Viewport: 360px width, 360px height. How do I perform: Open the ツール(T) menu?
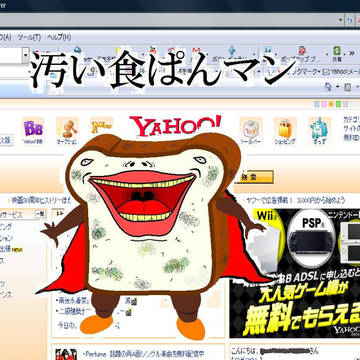[29, 37]
